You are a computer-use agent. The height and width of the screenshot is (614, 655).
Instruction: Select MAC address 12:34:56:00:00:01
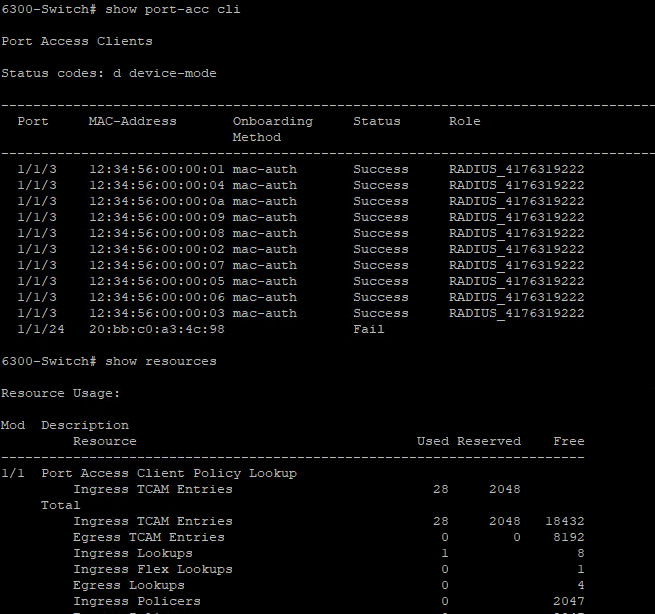click(x=157, y=170)
